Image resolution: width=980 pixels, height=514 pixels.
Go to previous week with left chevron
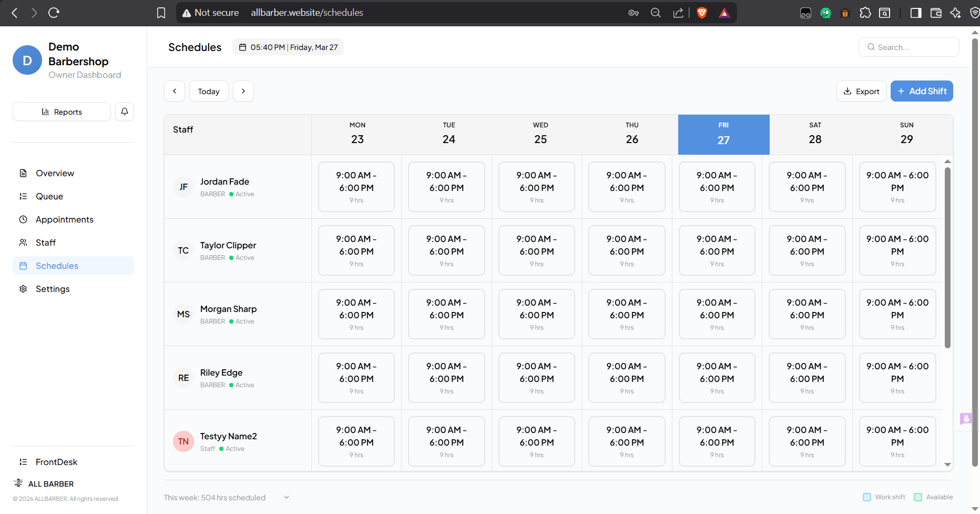click(x=175, y=91)
